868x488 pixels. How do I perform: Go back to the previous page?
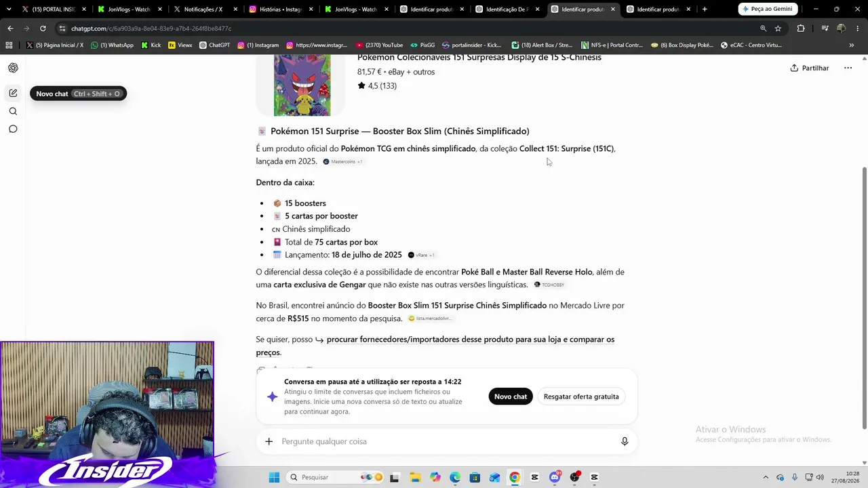[10, 28]
